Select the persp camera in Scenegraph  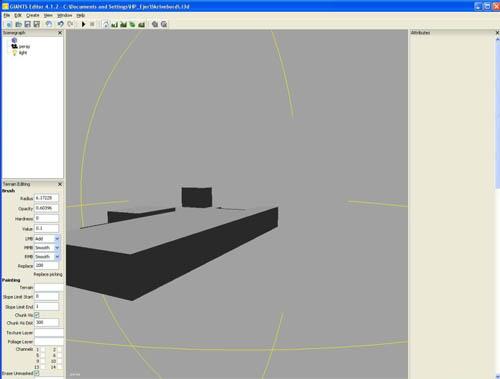pyautogui.click(x=24, y=46)
